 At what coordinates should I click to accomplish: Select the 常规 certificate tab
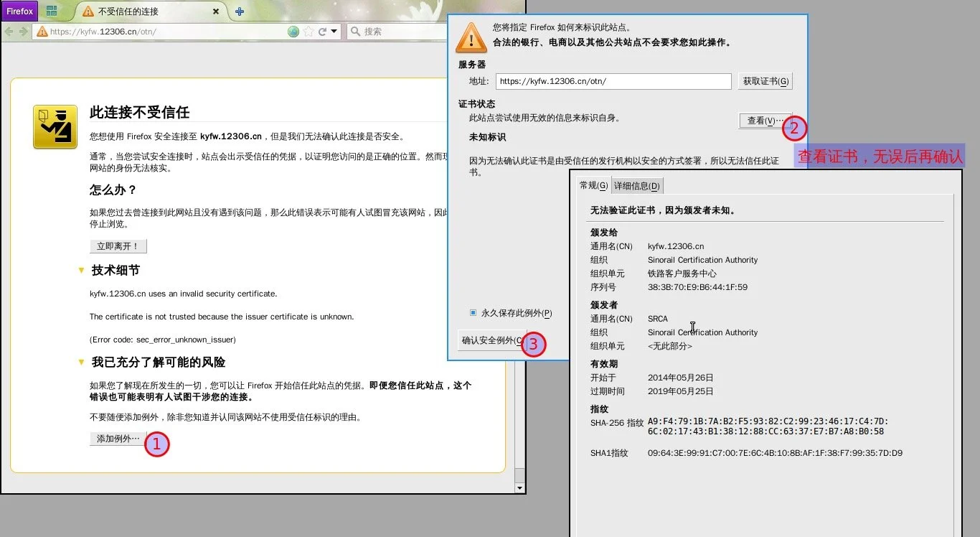(x=593, y=185)
